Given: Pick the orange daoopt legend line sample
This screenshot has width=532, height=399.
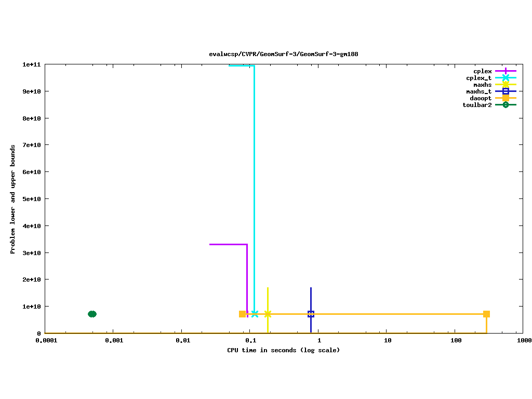Looking at the screenshot, I should point(506,98).
